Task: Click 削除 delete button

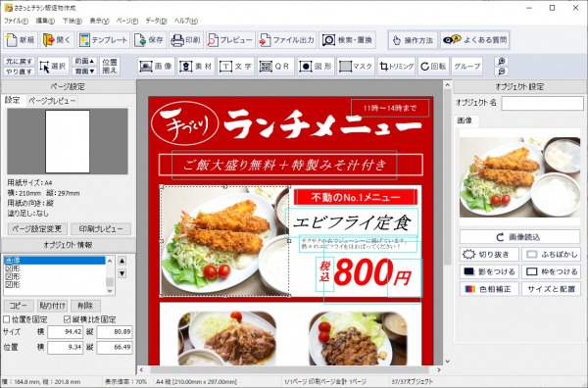Action: (85, 306)
